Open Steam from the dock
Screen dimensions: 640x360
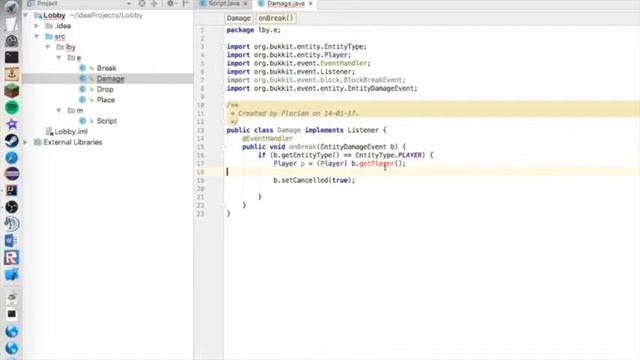pos(11,141)
